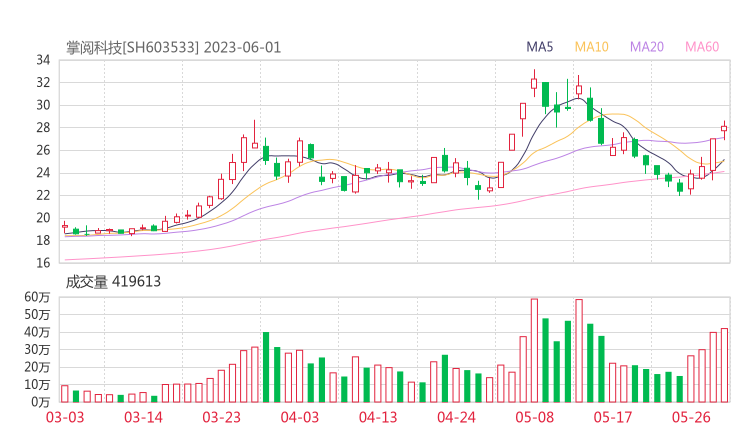740x440 pixels.
Task: Select the 05-26 date axis label
Action: (x=691, y=417)
